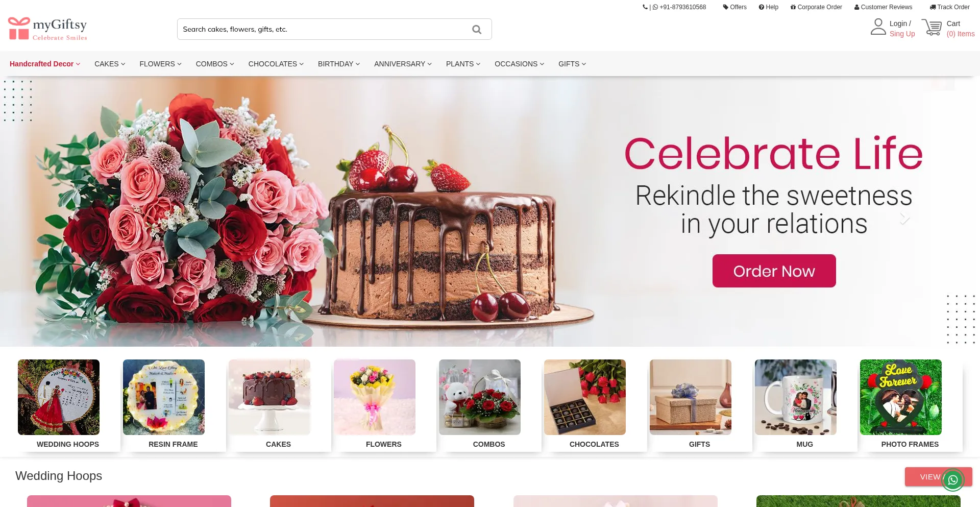Expand the FLOWERS dropdown menu
980x507 pixels.
coord(160,64)
